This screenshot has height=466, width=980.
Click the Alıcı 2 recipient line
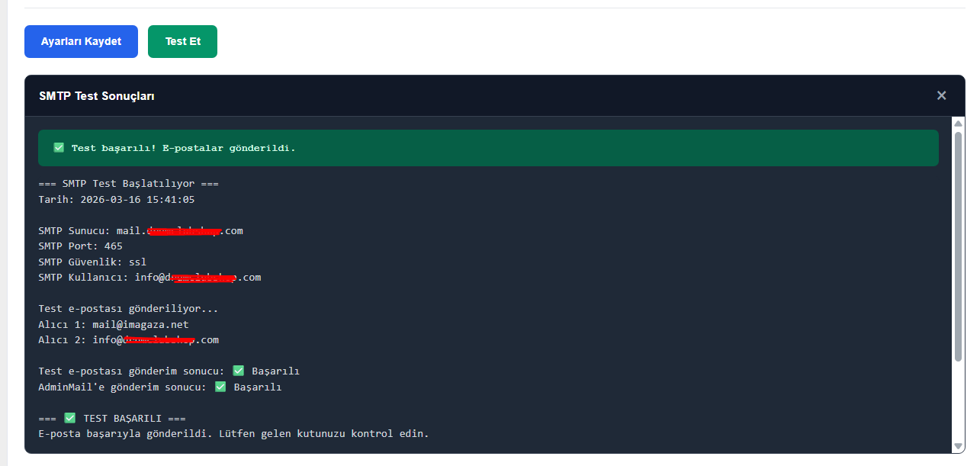coord(128,340)
